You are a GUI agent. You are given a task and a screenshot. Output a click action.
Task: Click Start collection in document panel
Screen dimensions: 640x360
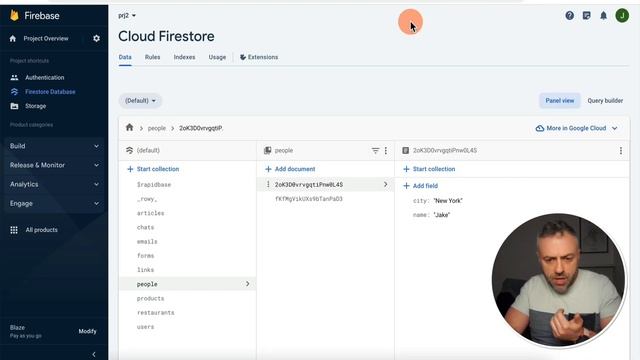coord(429,169)
